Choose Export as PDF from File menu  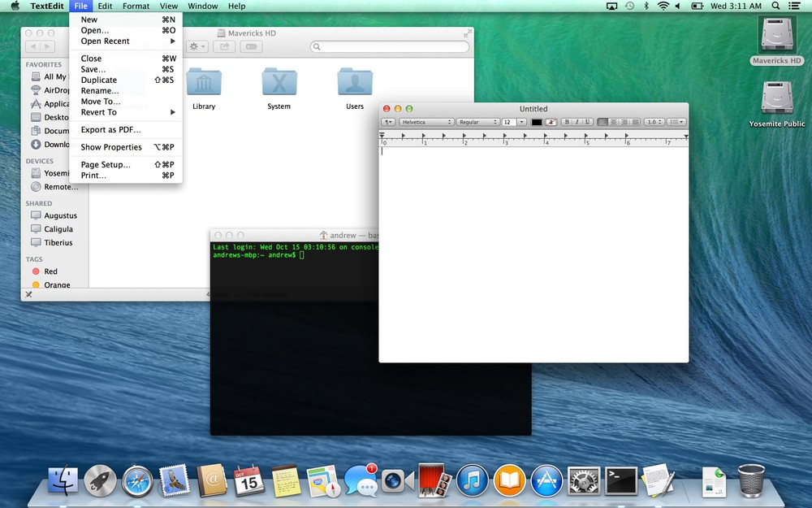(110, 130)
